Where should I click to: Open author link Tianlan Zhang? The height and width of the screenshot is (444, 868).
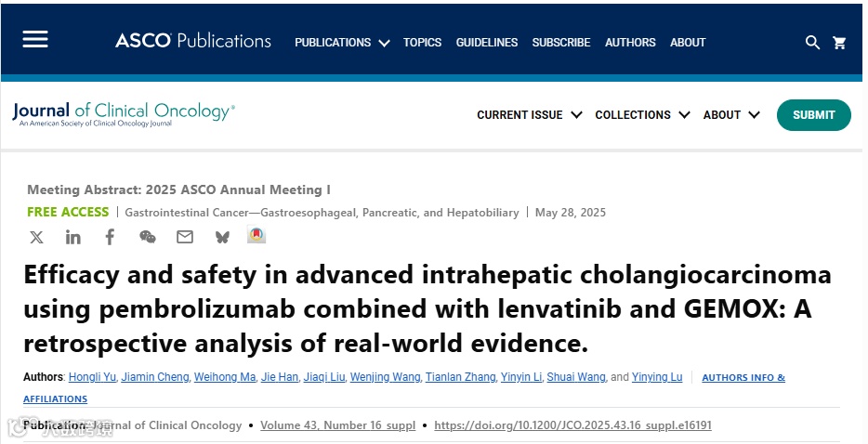[x=461, y=377]
